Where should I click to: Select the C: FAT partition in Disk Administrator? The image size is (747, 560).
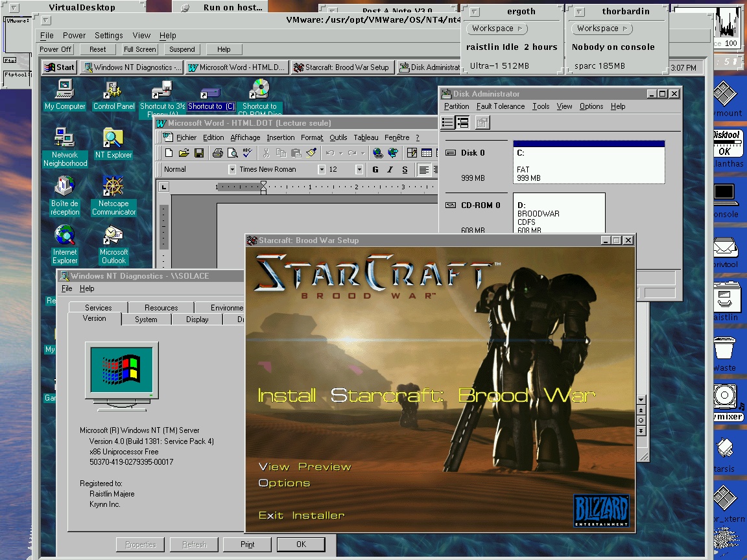pyautogui.click(x=589, y=163)
